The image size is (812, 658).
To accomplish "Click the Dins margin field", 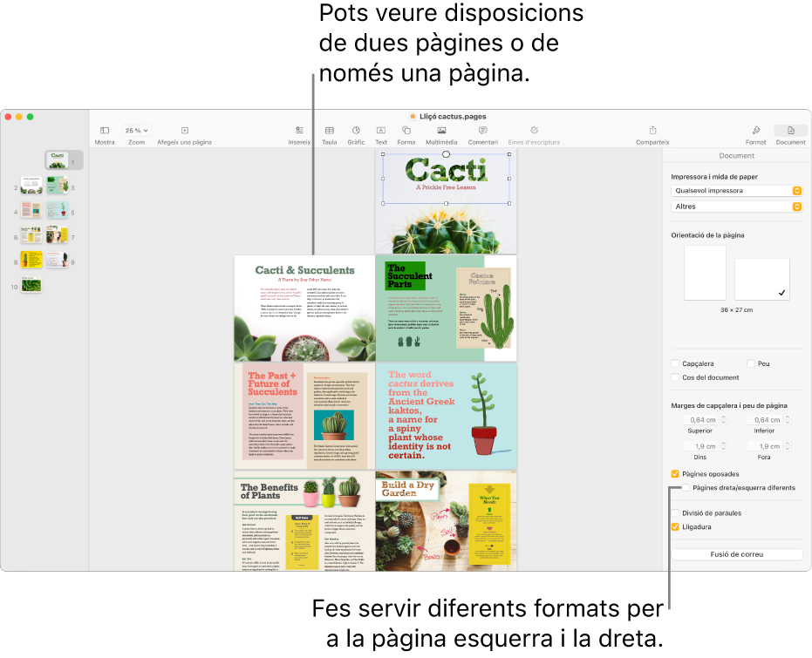I will 701,446.
